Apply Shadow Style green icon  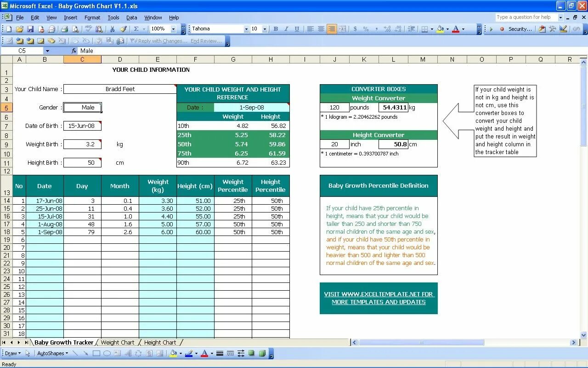pos(251,353)
